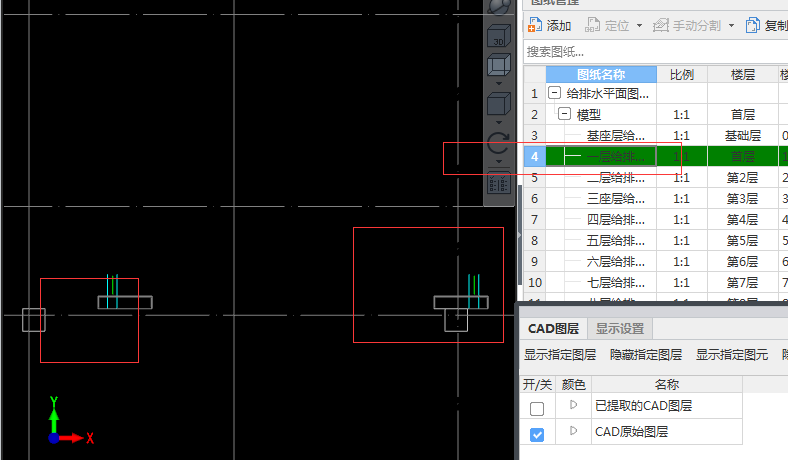
Task: Select the CAD原始图层 name cell
Action: [667, 432]
